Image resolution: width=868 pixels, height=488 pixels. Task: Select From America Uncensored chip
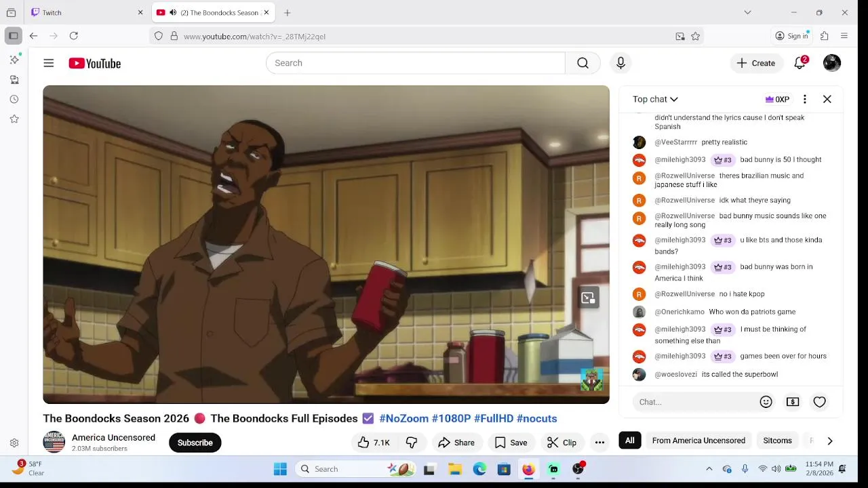(x=698, y=441)
